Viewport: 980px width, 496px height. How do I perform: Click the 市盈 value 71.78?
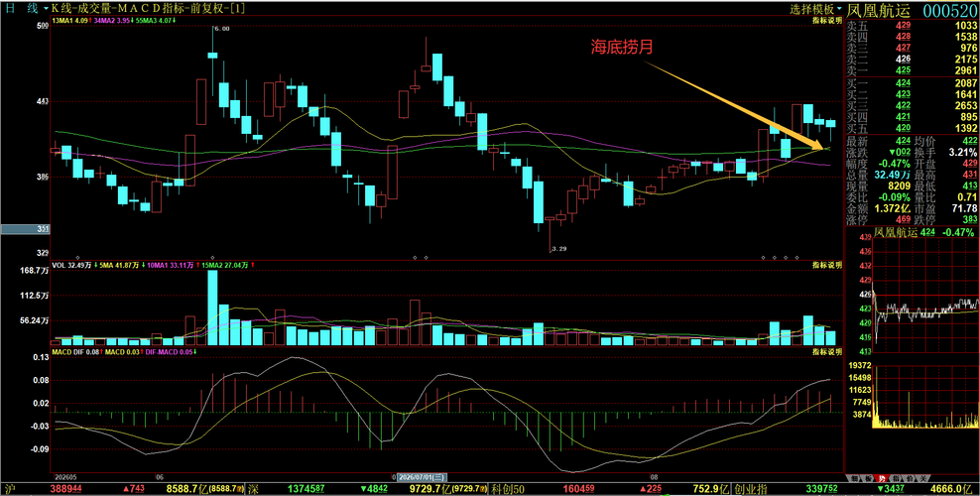965,208
